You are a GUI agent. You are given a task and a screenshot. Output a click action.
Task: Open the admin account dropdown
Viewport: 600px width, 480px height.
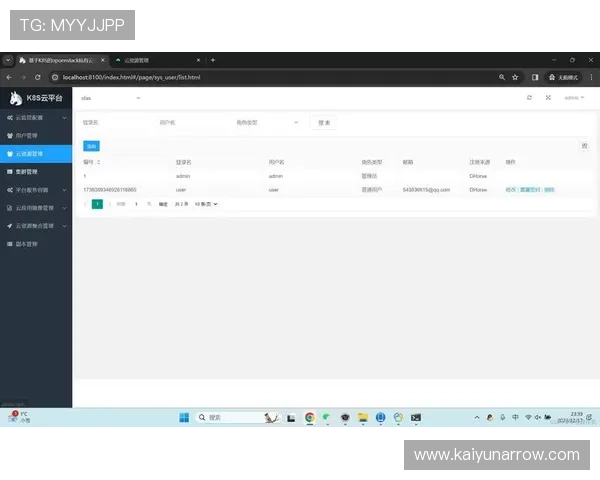pos(573,98)
